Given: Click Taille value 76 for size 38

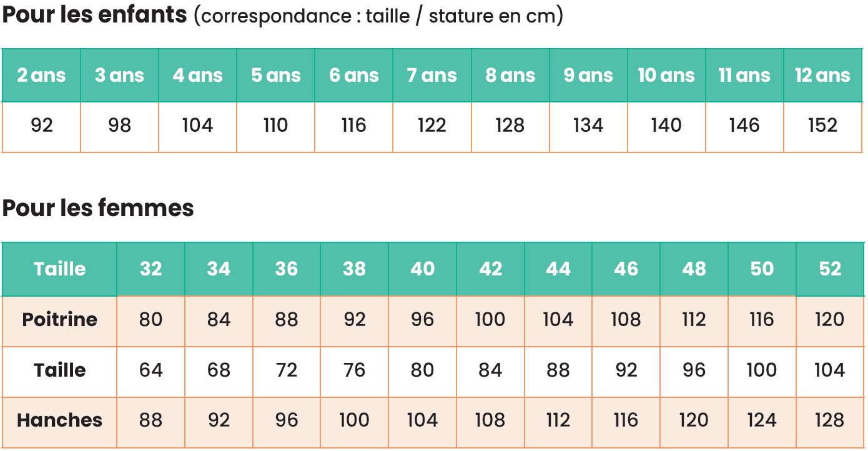Looking at the screenshot, I should coord(354,370).
